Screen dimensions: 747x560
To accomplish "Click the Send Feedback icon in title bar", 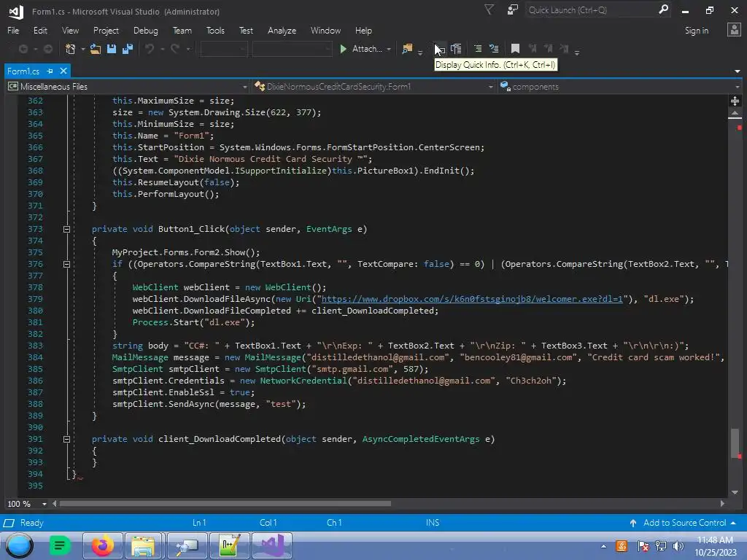I will pos(512,10).
